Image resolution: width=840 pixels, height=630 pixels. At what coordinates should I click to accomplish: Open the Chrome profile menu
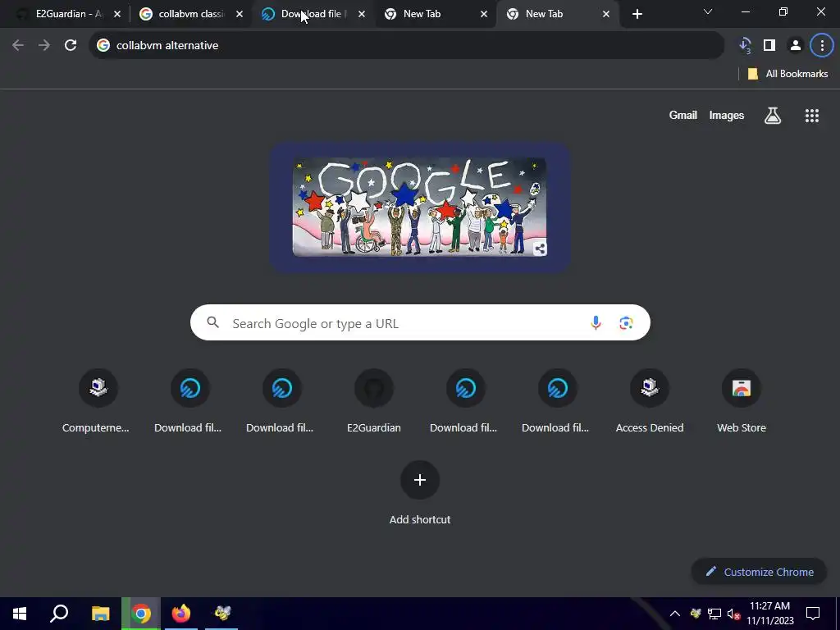[796, 46]
